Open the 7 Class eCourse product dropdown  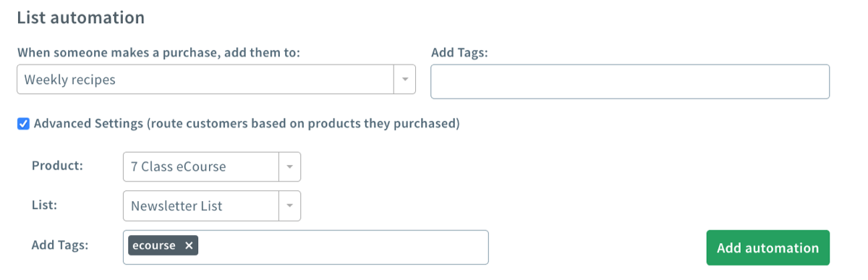(212, 166)
